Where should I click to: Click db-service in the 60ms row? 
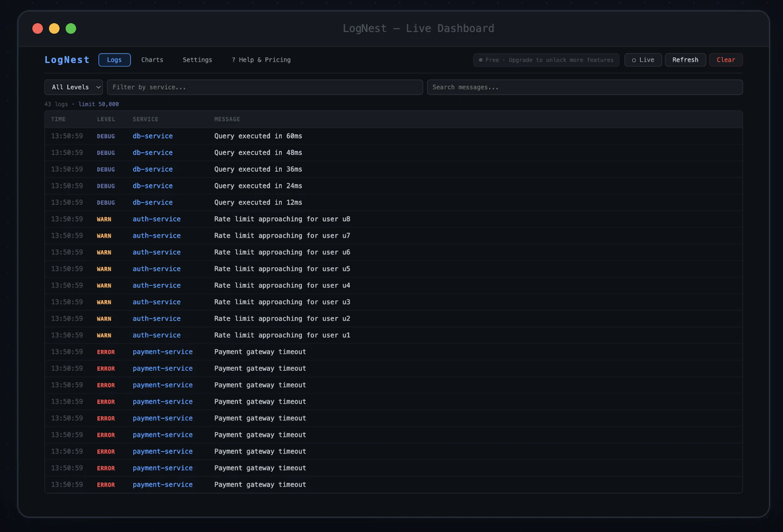pyautogui.click(x=153, y=136)
